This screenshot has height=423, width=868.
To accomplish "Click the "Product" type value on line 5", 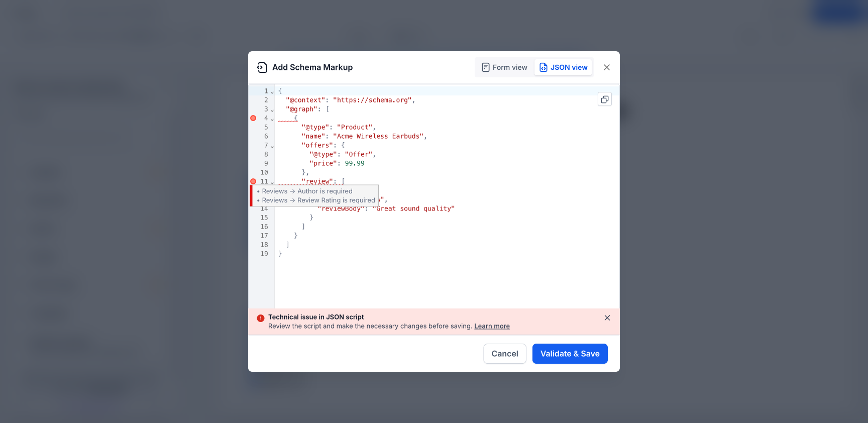I will click(x=355, y=127).
